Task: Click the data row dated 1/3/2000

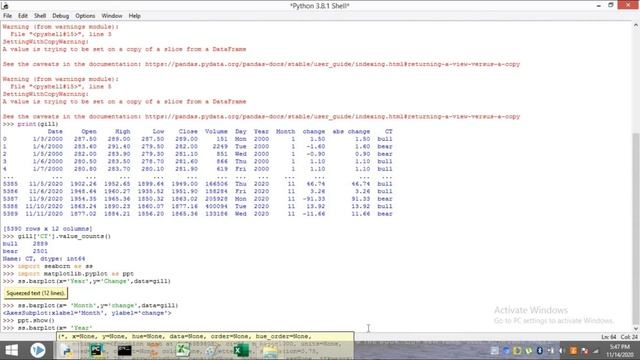Action: click(197, 139)
